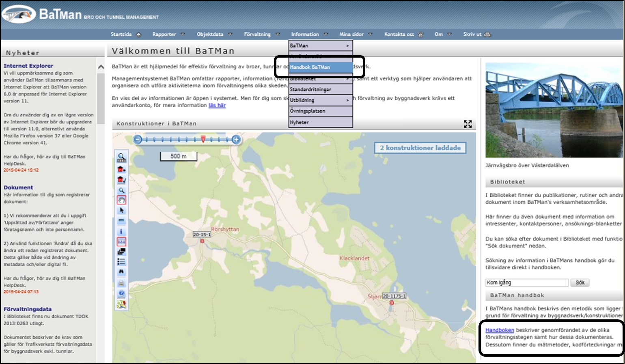Viewport: 625px width, 364px height.
Task: Open the map help question-mark icon
Action: pyautogui.click(x=121, y=293)
